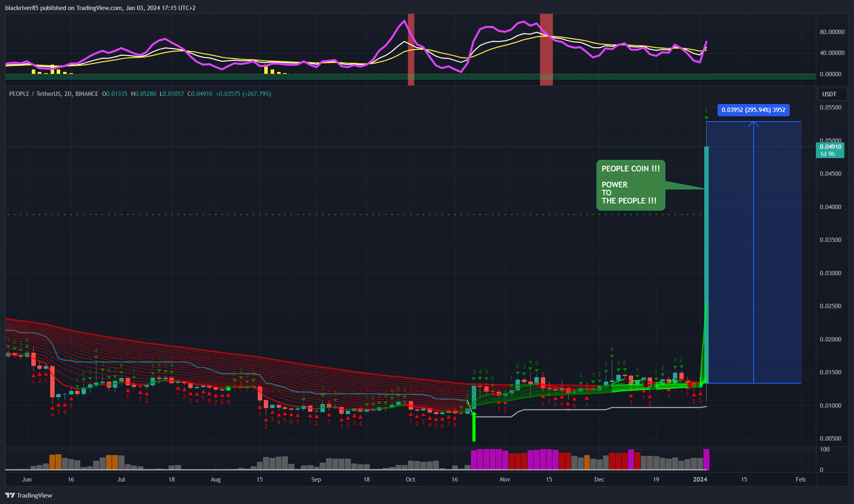Click the Oct date label on time axis

(410, 480)
